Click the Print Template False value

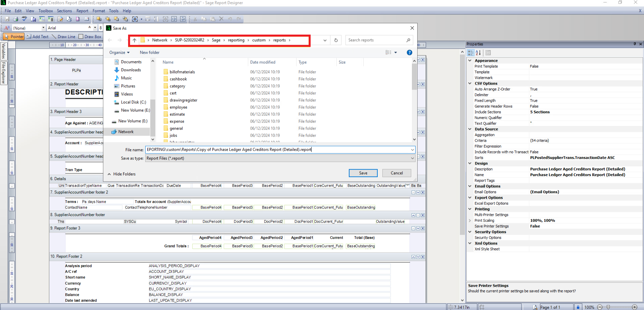[x=534, y=67]
